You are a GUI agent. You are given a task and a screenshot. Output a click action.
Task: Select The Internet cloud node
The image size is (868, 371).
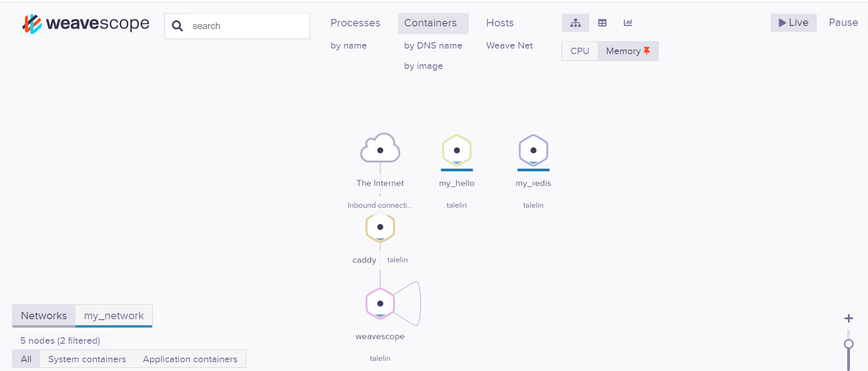pyautogui.click(x=380, y=148)
